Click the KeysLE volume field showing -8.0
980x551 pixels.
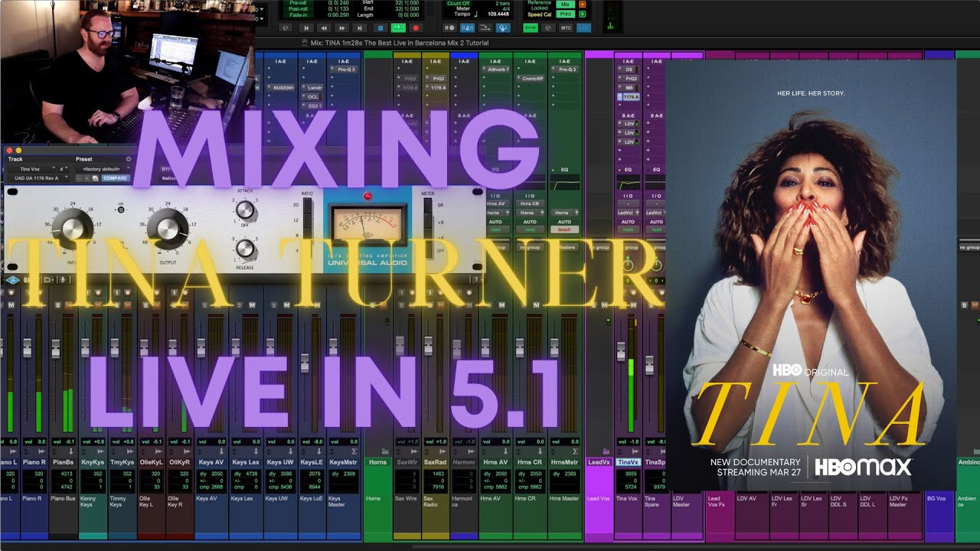click(312, 442)
